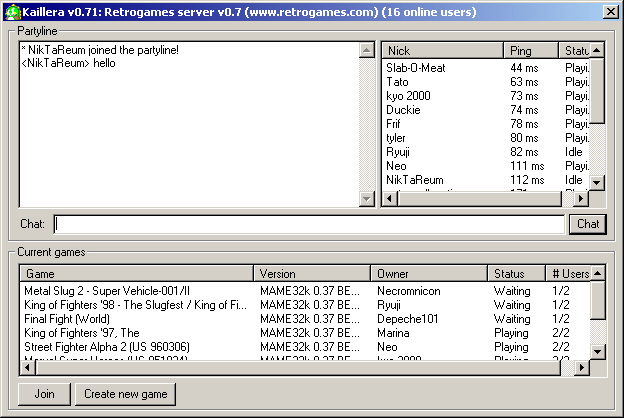Focus the Chat text input field
The height and width of the screenshot is (418, 624).
tap(309, 224)
